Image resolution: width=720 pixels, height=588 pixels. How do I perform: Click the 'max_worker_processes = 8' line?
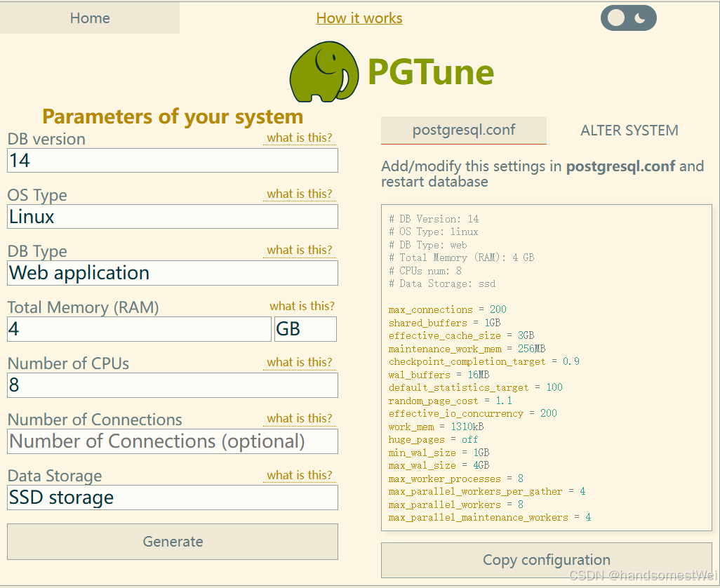coord(456,479)
